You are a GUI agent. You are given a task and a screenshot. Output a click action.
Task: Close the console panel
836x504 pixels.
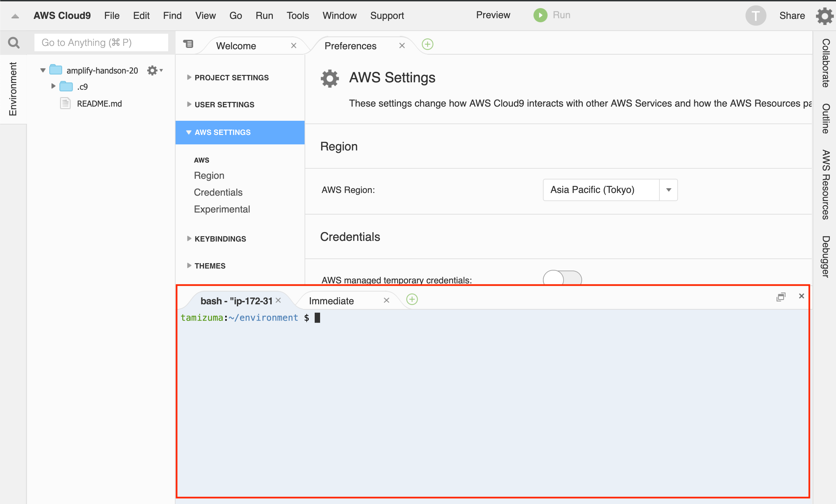(x=802, y=296)
